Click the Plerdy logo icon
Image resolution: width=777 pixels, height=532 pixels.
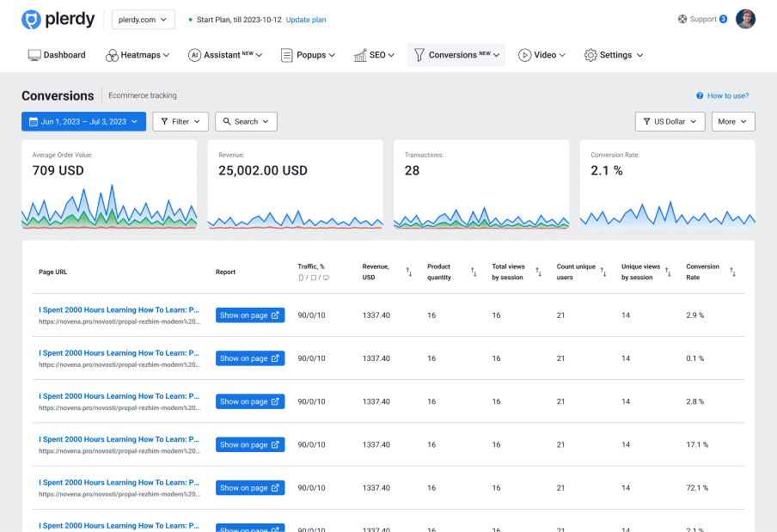[x=31, y=19]
